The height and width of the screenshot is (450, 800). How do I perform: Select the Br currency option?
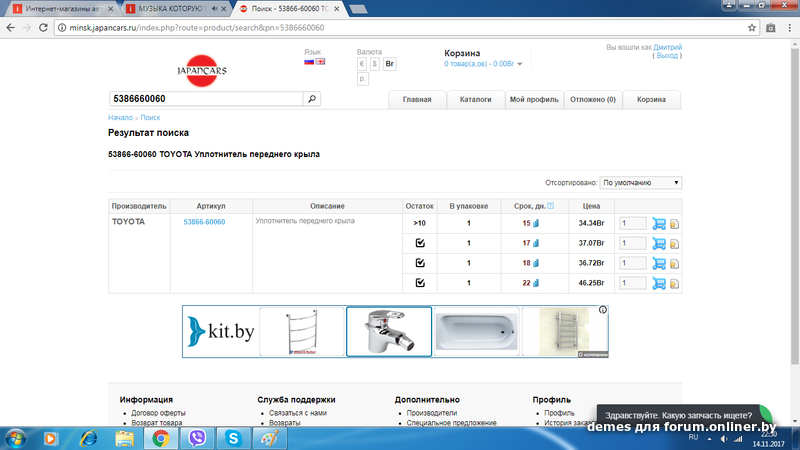click(390, 63)
